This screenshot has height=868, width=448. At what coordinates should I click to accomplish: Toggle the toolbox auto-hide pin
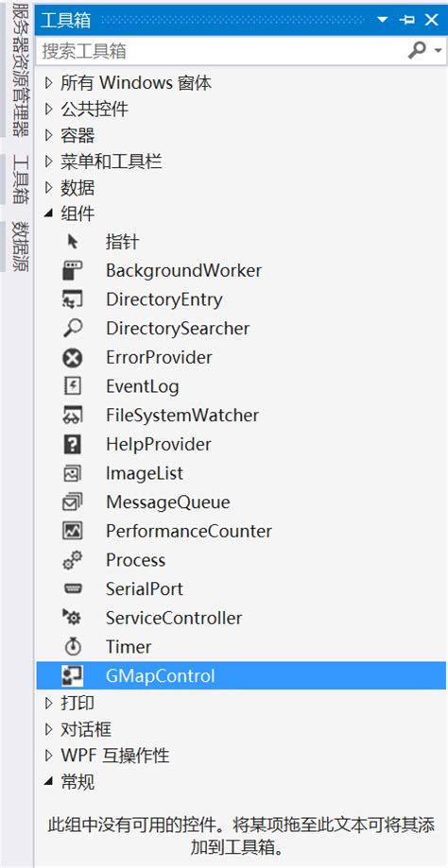[407, 20]
